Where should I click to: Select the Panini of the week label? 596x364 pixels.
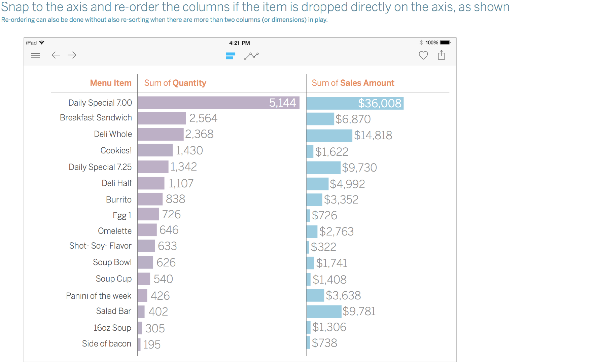click(99, 296)
